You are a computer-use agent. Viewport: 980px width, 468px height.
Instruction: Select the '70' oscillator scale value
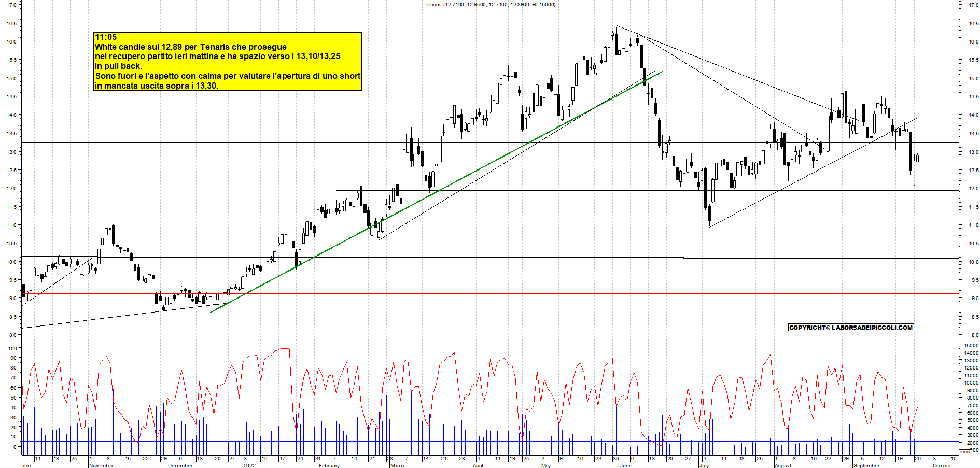click(x=14, y=378)
